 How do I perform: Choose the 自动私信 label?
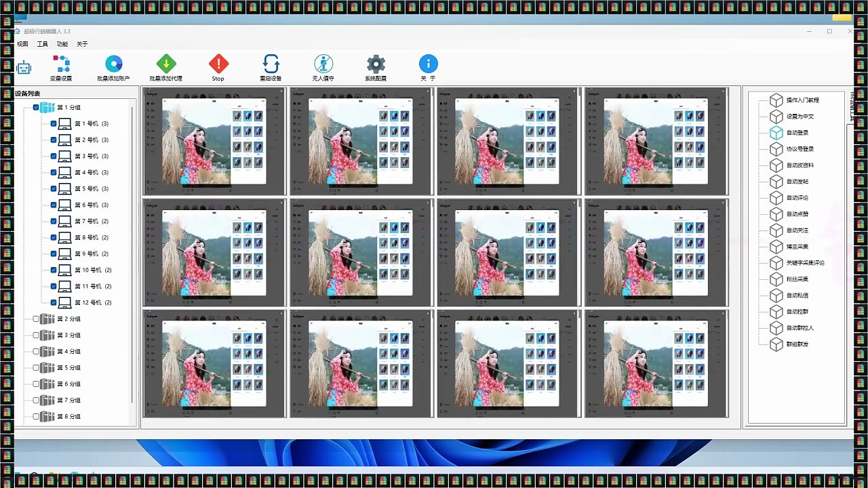[x=797, y=295]
